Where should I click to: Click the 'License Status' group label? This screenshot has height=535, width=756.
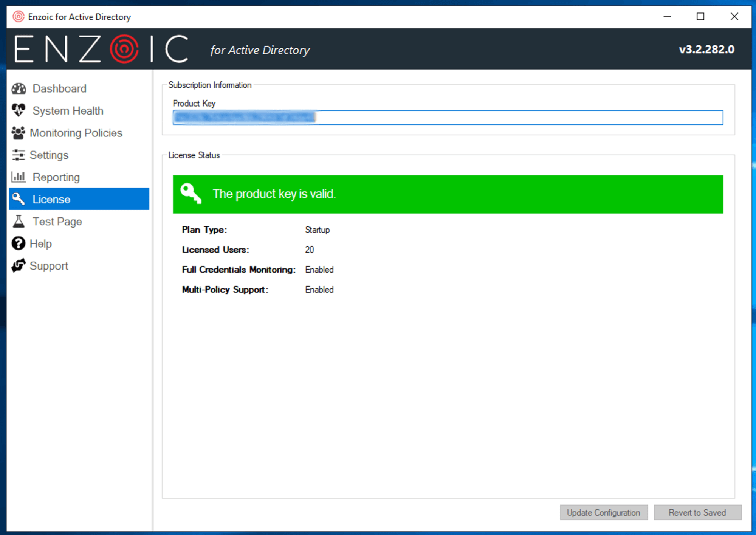194,155
